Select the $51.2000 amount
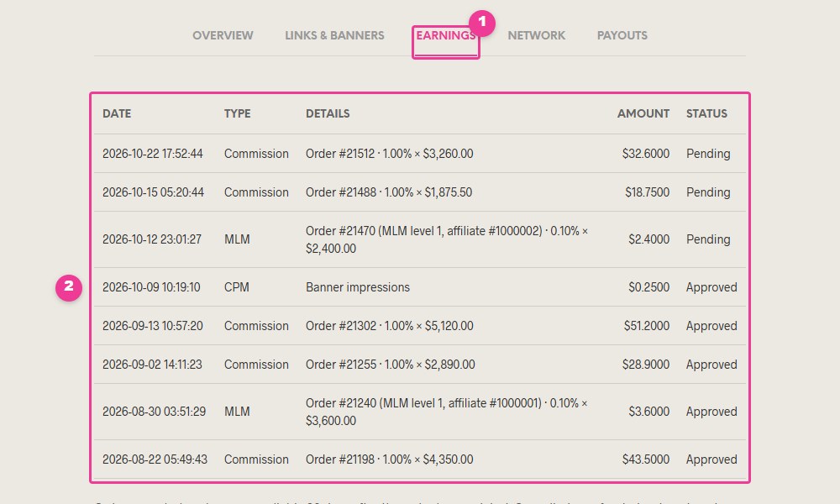This screenshot has height=504, width=840. (x=647, y=326)
